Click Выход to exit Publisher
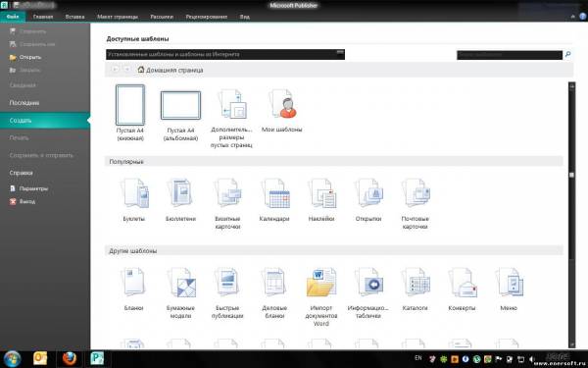588x368 pixels. coord(23,201)
